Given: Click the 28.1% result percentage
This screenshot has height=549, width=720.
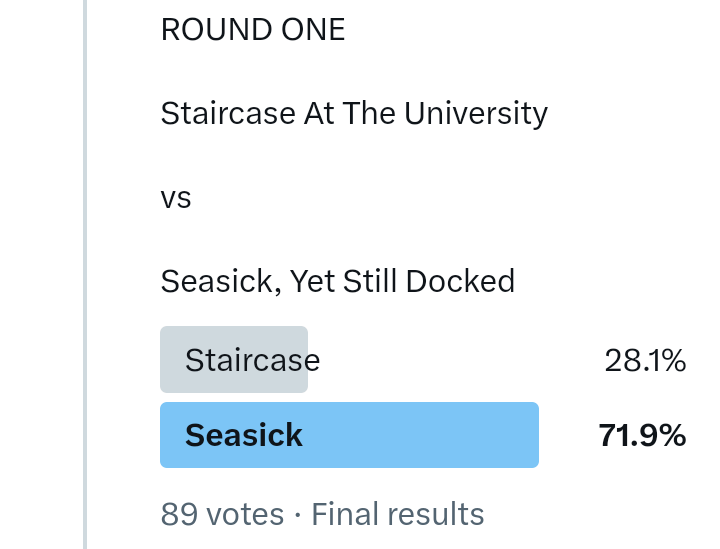Looking at the screenshot, I should 645,360.
